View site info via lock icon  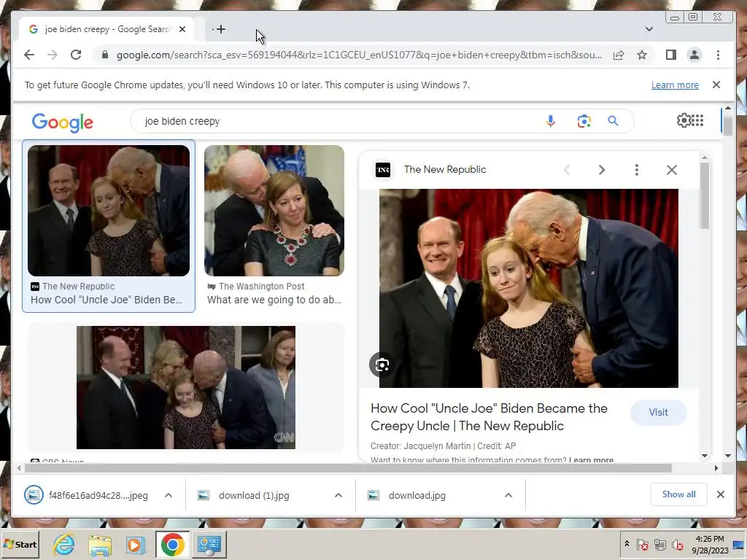pos(105,55)
